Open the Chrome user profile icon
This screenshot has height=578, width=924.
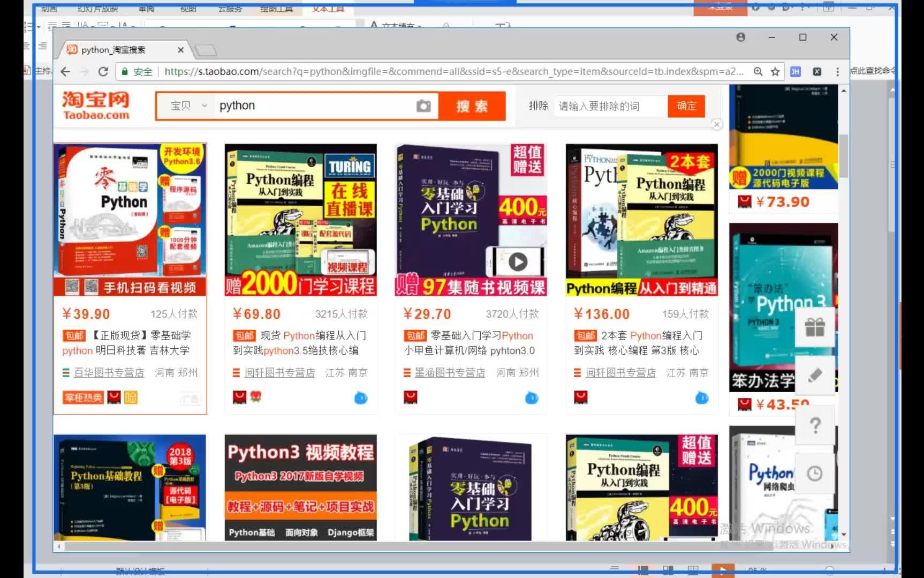pyautogui.click(x=741, y=37)
